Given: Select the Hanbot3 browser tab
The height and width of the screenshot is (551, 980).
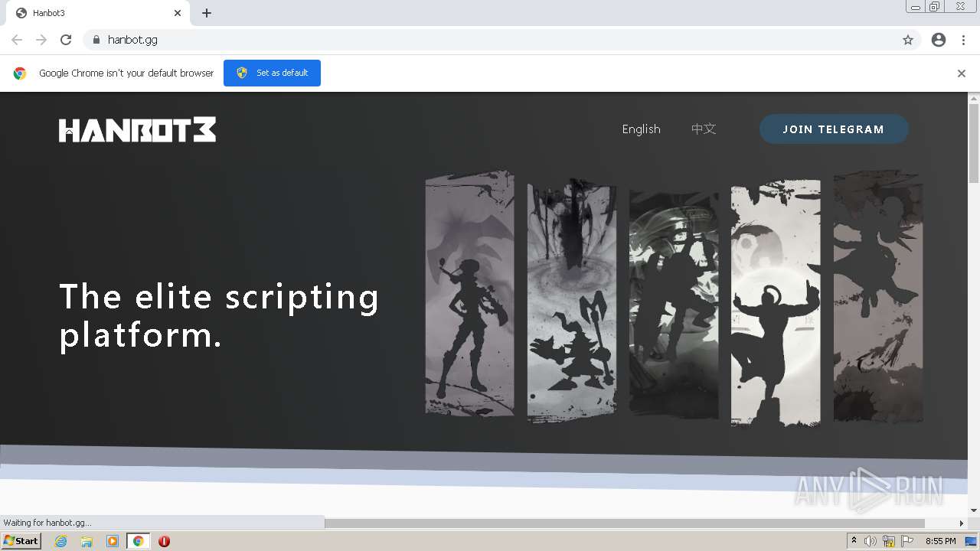Looking at the screenshot, I should pyautogui.click(x=98, y=13).
